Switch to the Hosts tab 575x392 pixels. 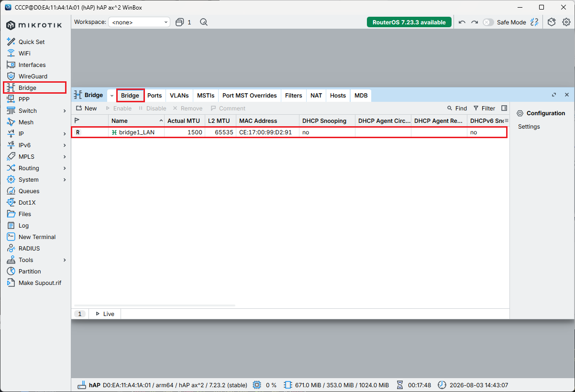pos(338,96)
